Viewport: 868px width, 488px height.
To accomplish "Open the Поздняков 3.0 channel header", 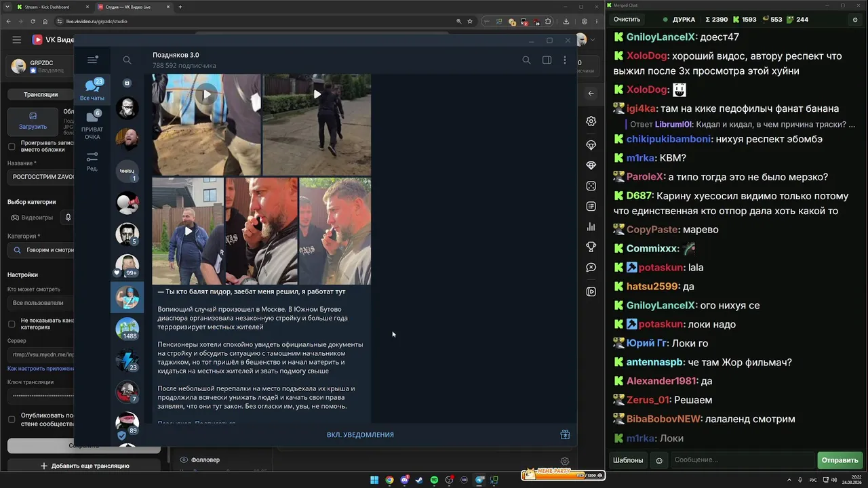I will [184, 60].
